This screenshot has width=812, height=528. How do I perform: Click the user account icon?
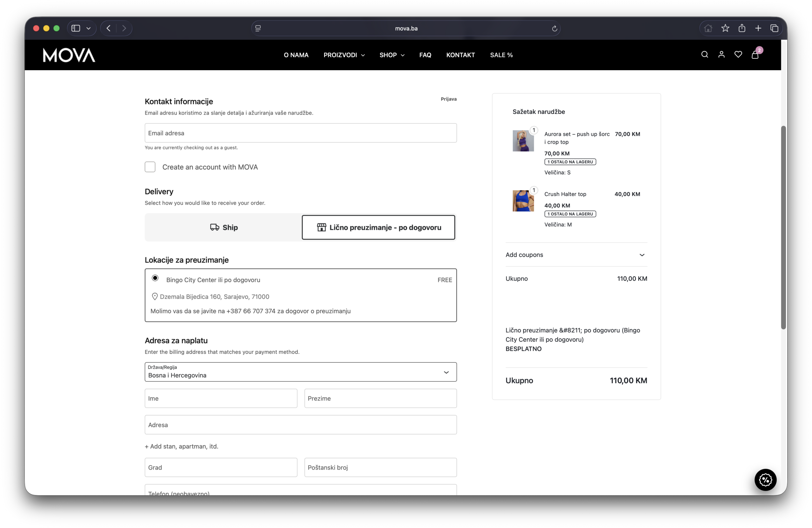(721, 55)
